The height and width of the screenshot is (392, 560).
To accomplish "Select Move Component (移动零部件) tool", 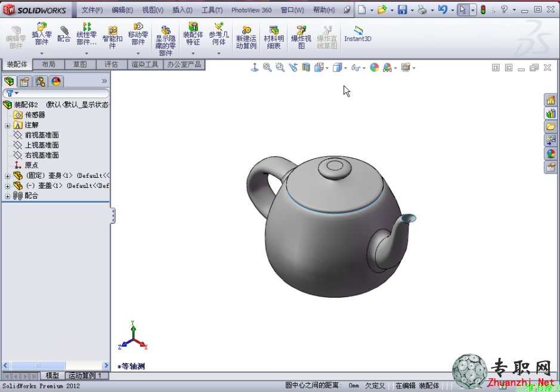I will (x=138, y=33).
